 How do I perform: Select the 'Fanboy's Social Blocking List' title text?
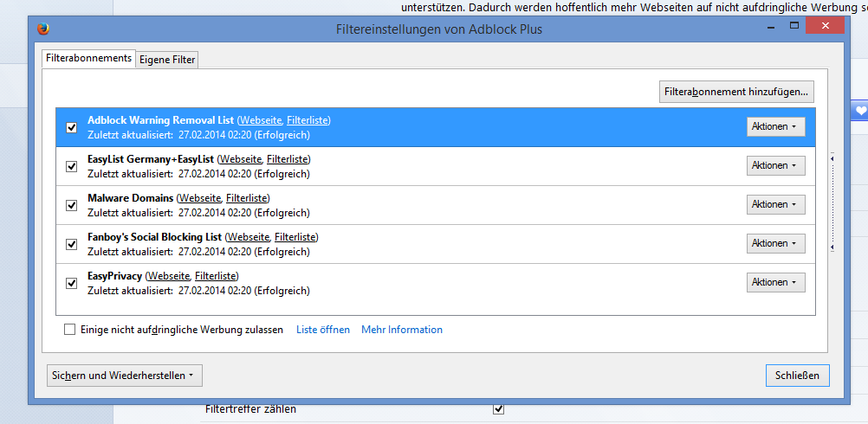pyautogui.click(x=154, y=236)
